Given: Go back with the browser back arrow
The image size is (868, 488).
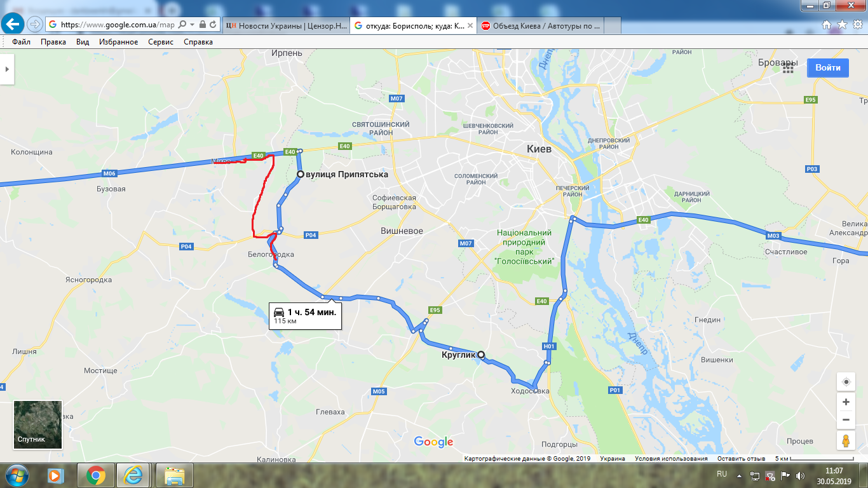Looking at the screenshot, I should [13, 24].
